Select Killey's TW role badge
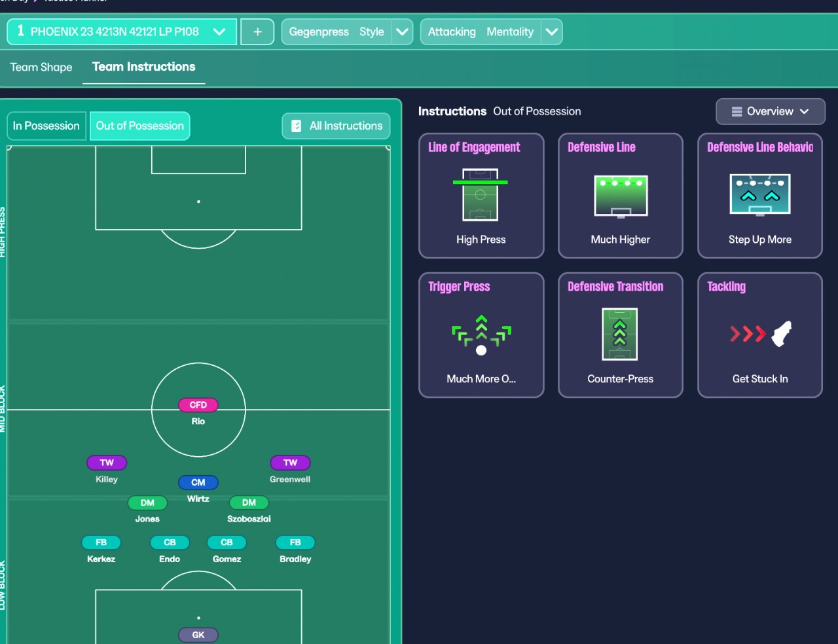The image size is (838, 644). (107, 463)
